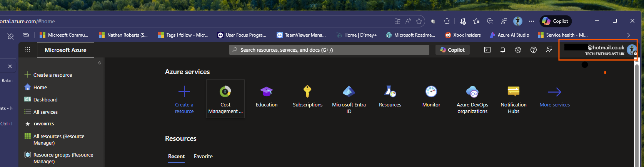Open the Xbox Insiders bookmark
The image size is (644, 167).
coord(463,35)
